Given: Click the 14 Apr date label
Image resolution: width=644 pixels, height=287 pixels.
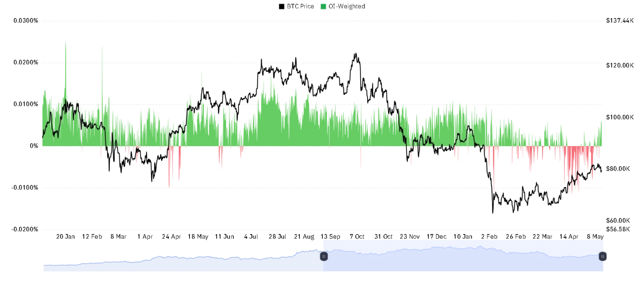Looking at the screenshot, I should (x=569, y=237).
